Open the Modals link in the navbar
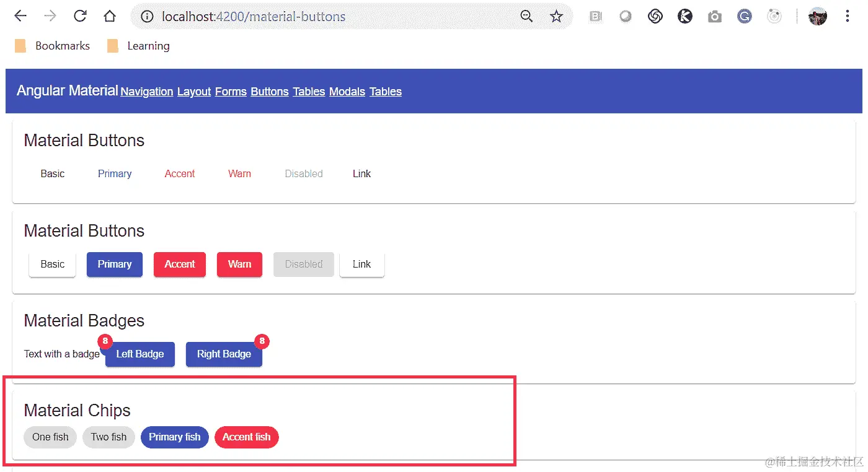The image size is (868, 472). click(x=347, y=92)
